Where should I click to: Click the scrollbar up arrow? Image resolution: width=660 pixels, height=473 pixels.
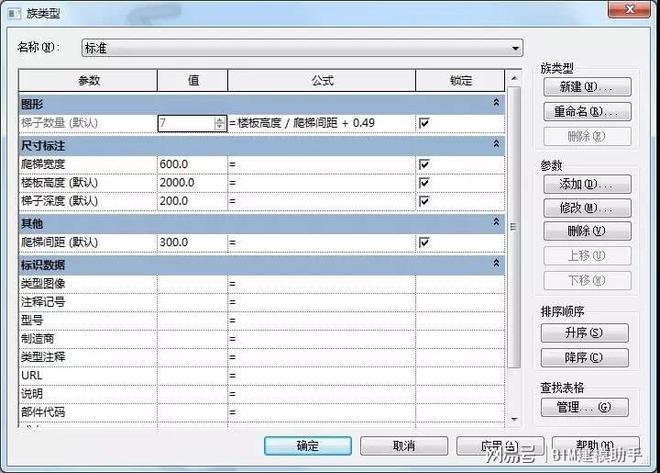[514, 78]
